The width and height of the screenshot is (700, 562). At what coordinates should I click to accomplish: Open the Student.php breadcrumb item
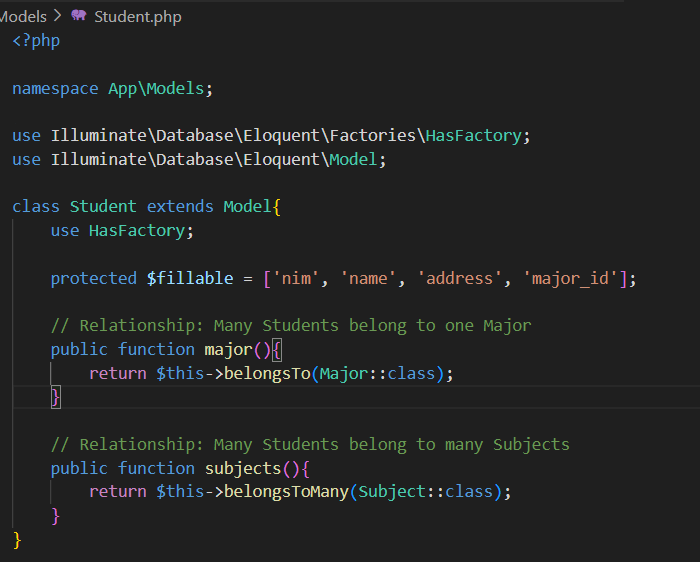137,16
